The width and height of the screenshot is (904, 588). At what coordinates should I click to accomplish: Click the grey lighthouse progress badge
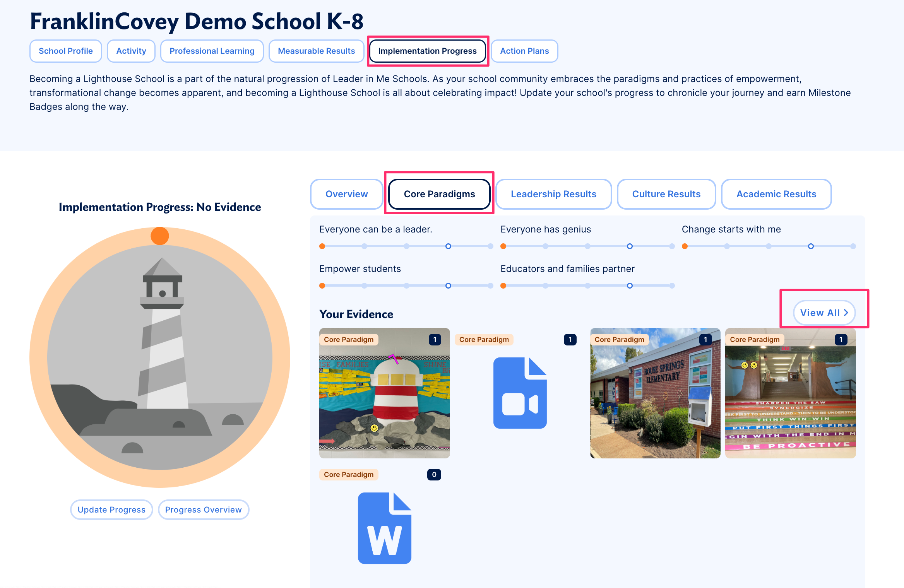click(x=160, y=357)
